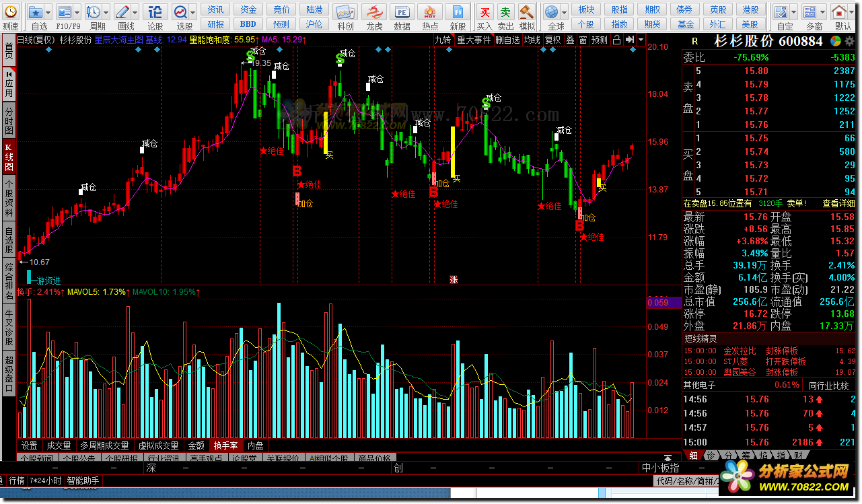Select the 周期 period clock icon
Screen dimensions: 862x504
[93, 12]
